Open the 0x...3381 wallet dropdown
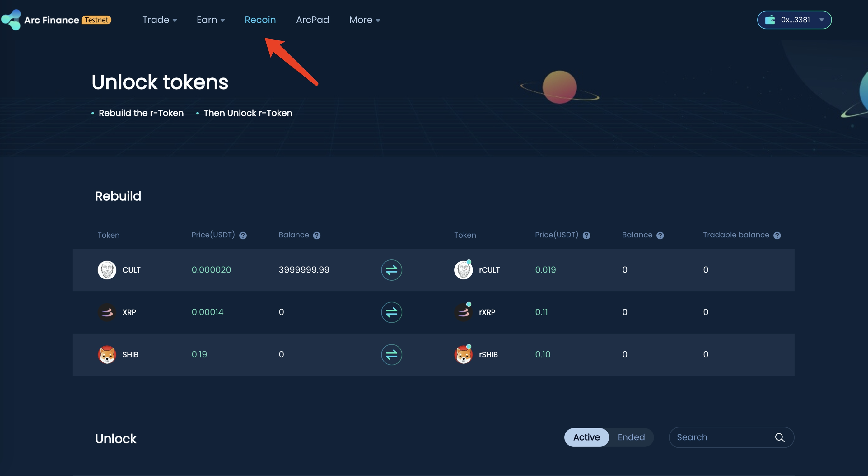Viewport: 868px width, 476px height. (x=794, y=20)
